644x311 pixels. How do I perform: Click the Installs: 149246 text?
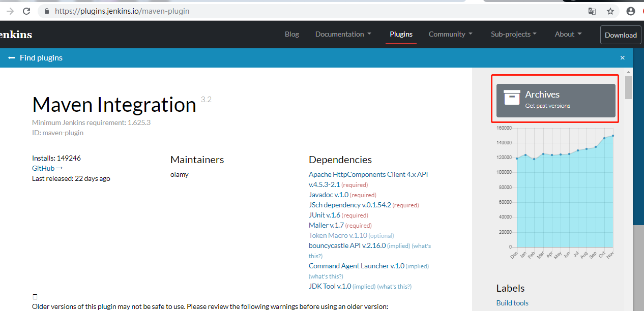(x=56, y=158)
